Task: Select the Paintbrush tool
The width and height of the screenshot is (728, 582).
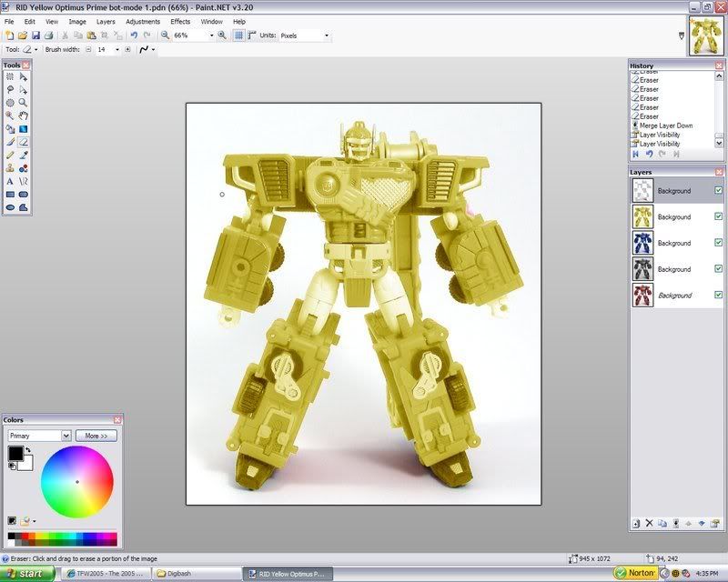Action: pos(10,142)
